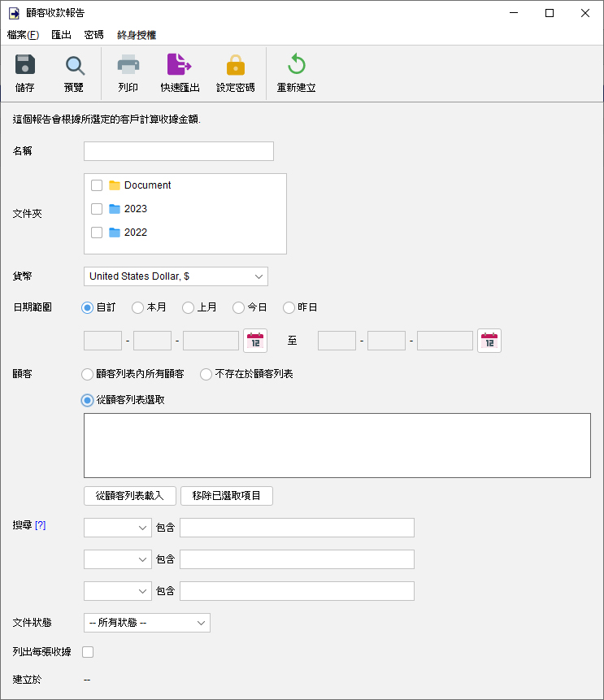Image resolution: width=604 pixels, height=700 pixels.
Task: Click the third 包含 search text field
Action: point(297,591)
